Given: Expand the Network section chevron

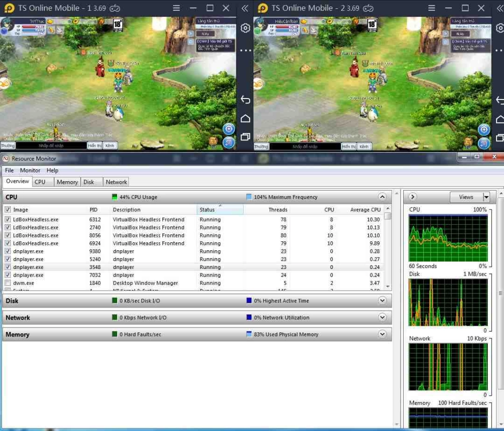Looking at the screenshot, I should pos(382,317).
